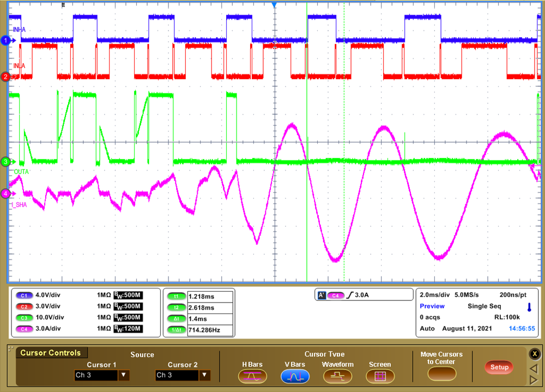Image resolution: width=545 pixels, height=392 pixels.
Task: Click the C1 channel badge
Action: coord(24,295)
